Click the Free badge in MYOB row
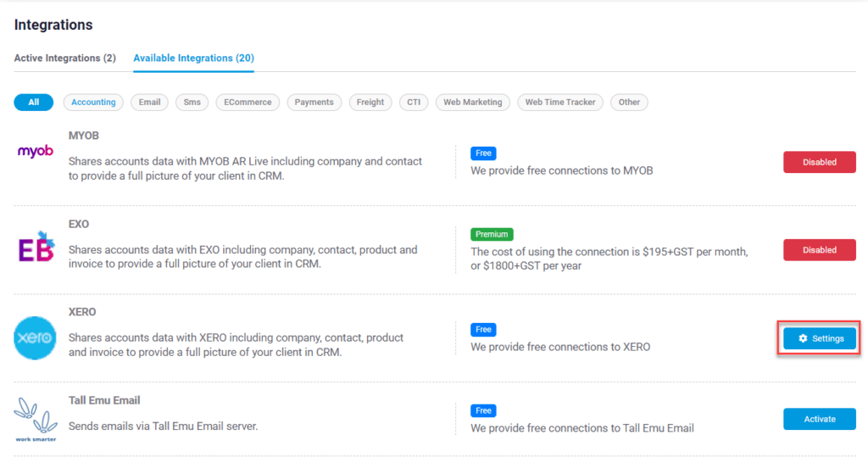Screen dimensions: 868x457 (483, 153)
